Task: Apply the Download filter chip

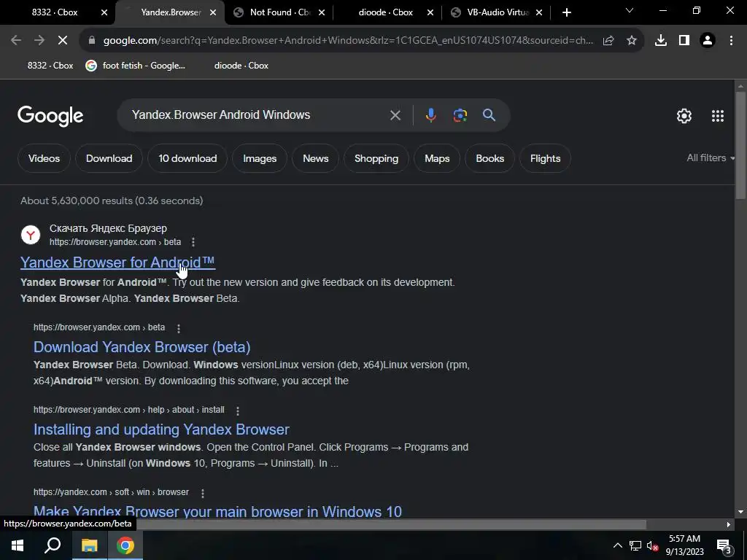Action: point(109,158)
